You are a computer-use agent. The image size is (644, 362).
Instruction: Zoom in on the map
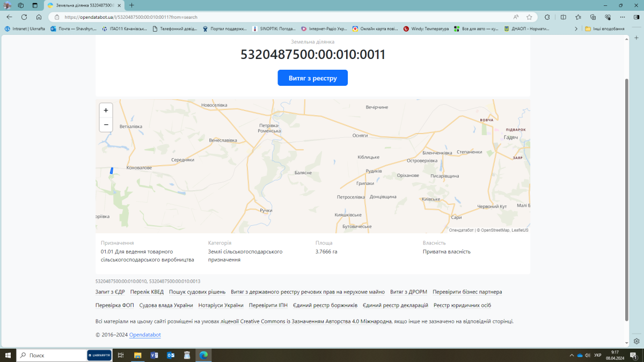[106, 110]
